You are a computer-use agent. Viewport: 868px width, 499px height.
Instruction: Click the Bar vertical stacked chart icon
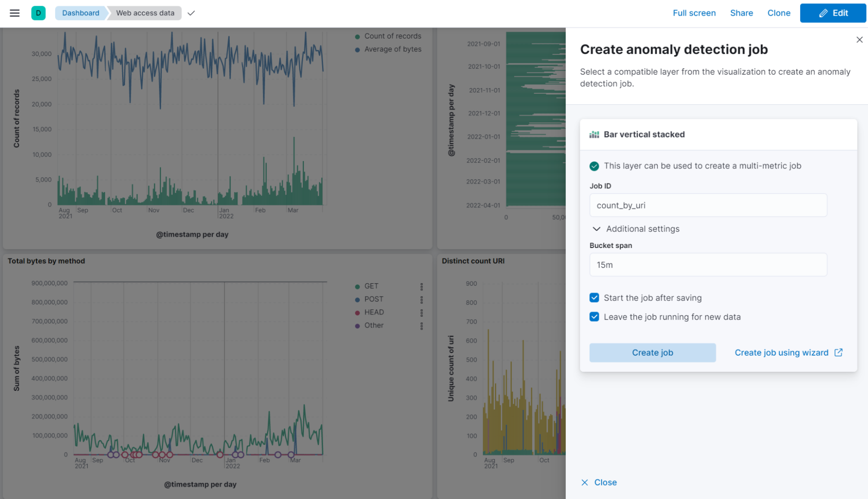[594, 134]
